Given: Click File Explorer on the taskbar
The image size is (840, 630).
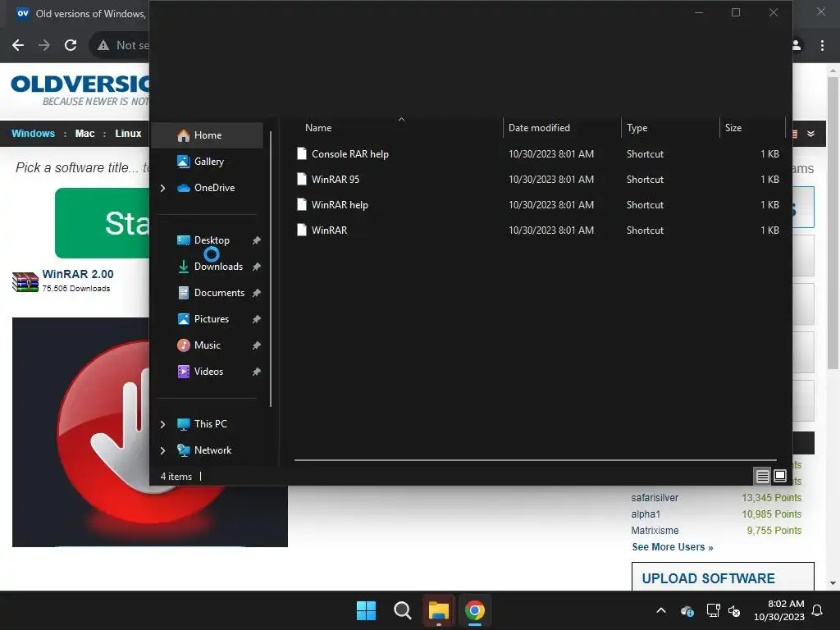Looking at the screenshot, I should point(439,610).
